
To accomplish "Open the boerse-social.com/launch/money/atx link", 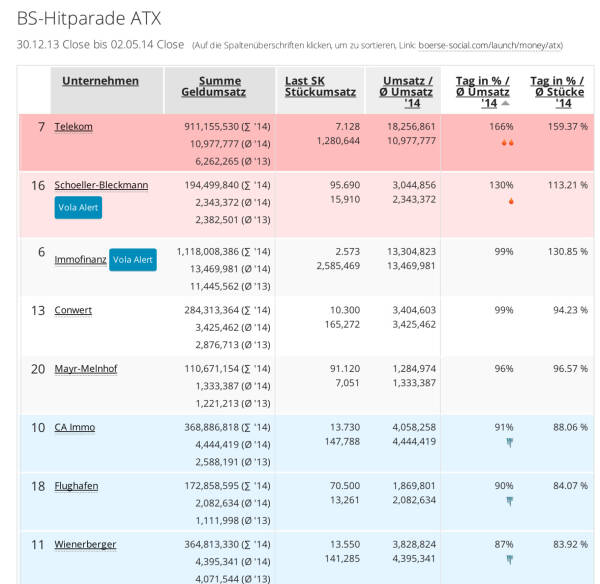I will 490,45.
